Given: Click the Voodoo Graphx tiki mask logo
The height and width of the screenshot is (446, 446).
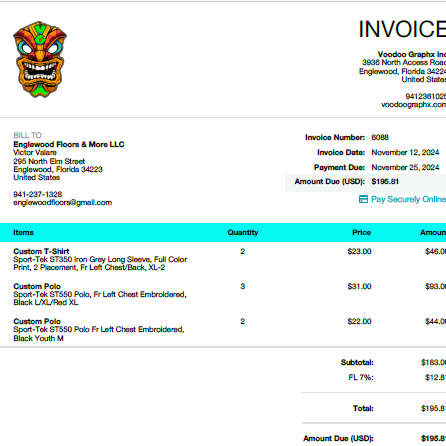Looking at the screenshot, I should coord(40,60).
